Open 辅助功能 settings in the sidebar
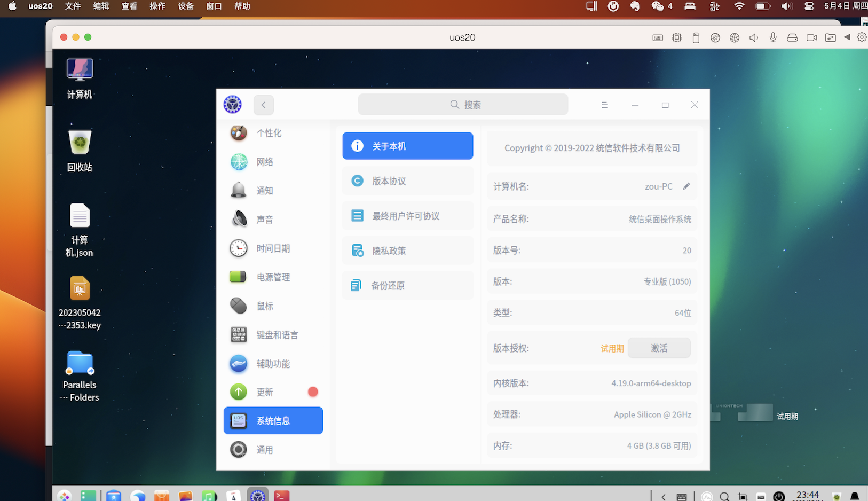868x501 pixels. (273, 364)
